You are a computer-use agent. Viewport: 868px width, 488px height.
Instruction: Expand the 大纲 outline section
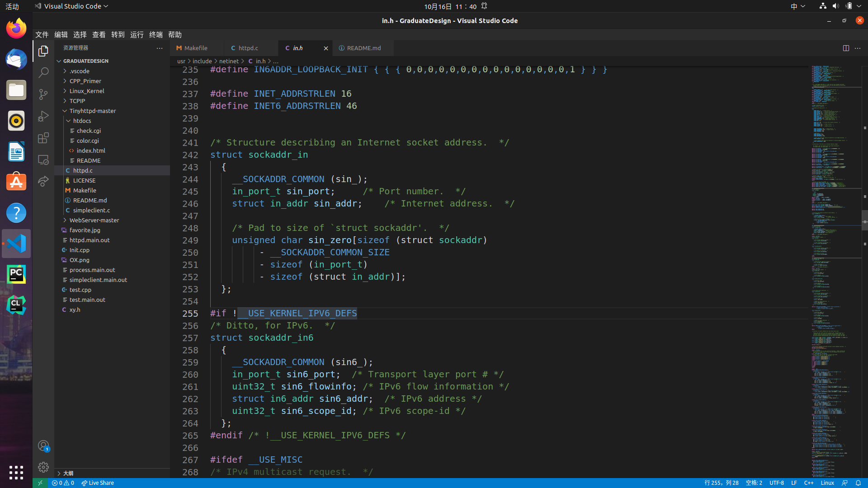coord(68,473)
